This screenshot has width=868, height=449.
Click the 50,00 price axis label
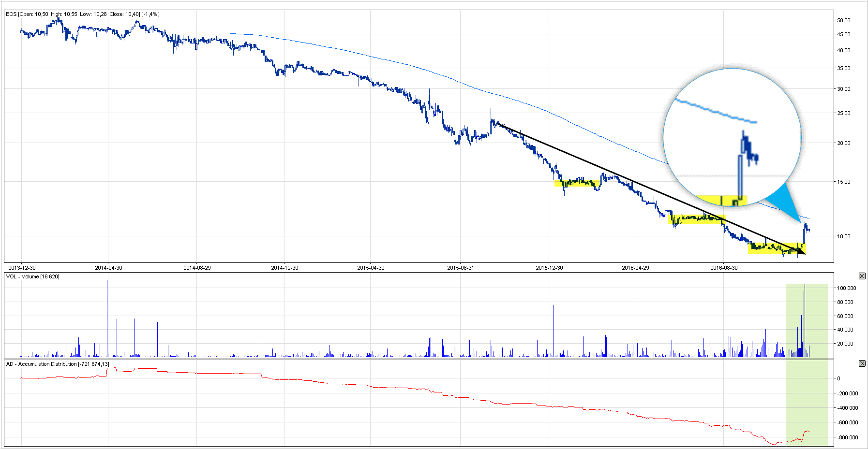pos(843,20)
